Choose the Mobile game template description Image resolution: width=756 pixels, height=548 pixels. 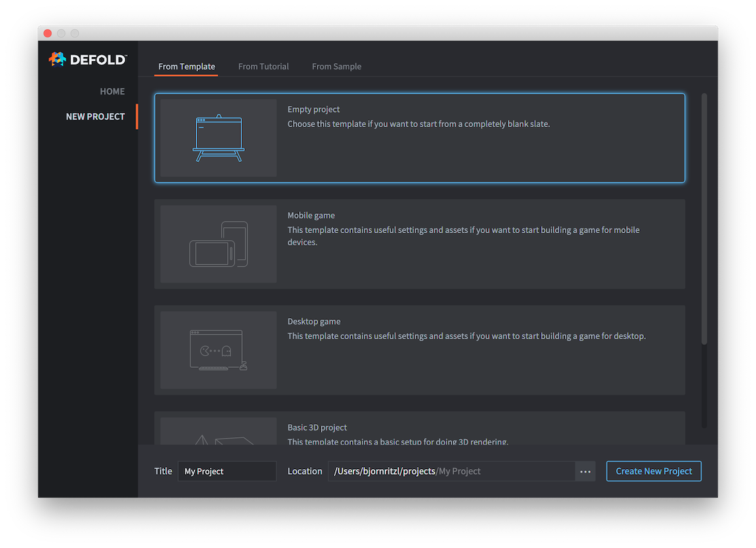463,236
